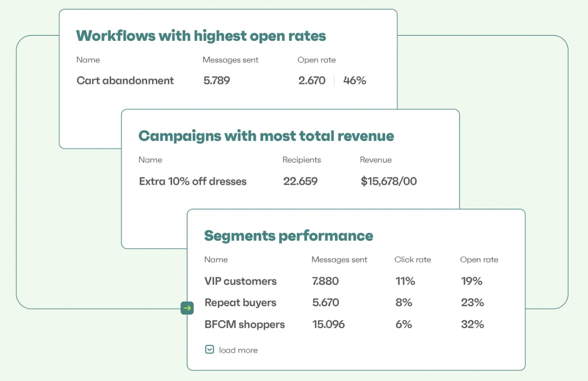Click the Segments performance heading
The image size is (588, 381).
pyautogui.click(x=289, y=236)
